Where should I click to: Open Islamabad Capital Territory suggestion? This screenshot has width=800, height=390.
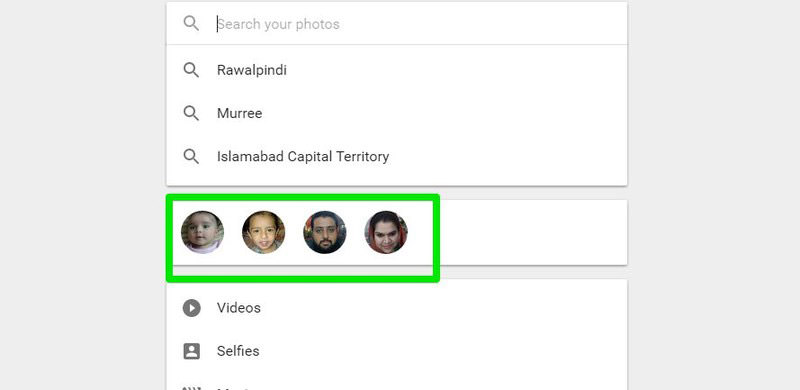click(396, 156)
